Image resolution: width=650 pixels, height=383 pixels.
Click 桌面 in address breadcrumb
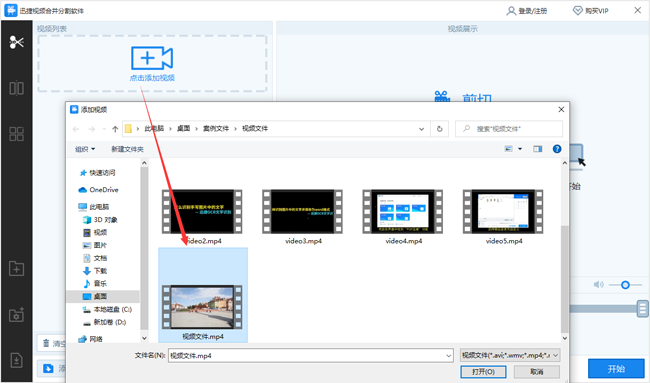[x=184, y=129]
